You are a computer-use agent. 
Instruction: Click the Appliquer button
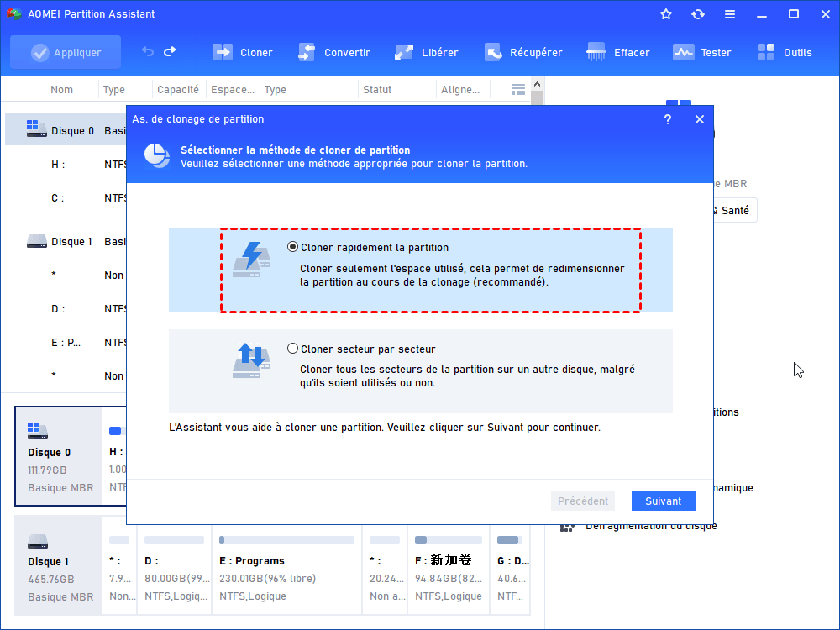(66, 52)
